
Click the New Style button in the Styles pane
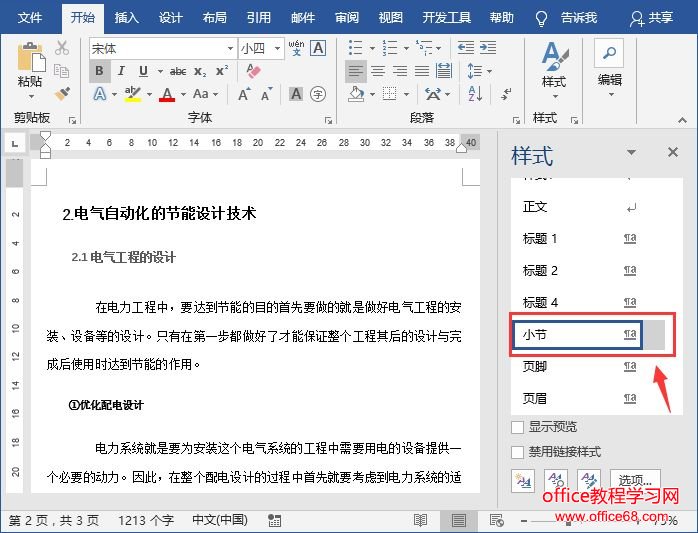point(523,481)
